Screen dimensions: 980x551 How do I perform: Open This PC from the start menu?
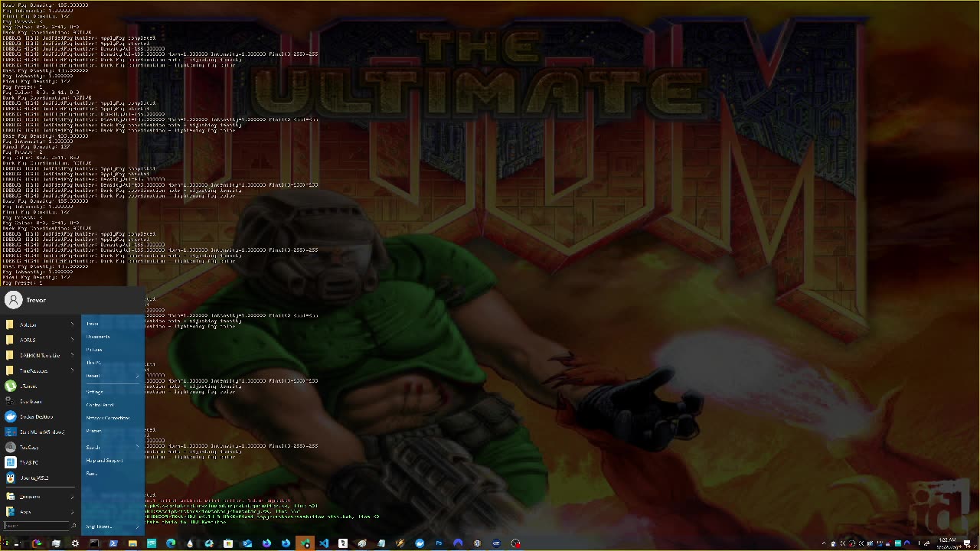point(93,363)
